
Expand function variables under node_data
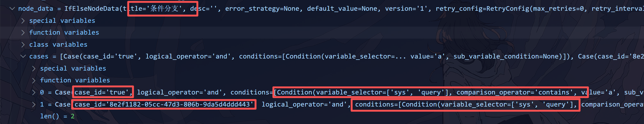coord(23,32)
